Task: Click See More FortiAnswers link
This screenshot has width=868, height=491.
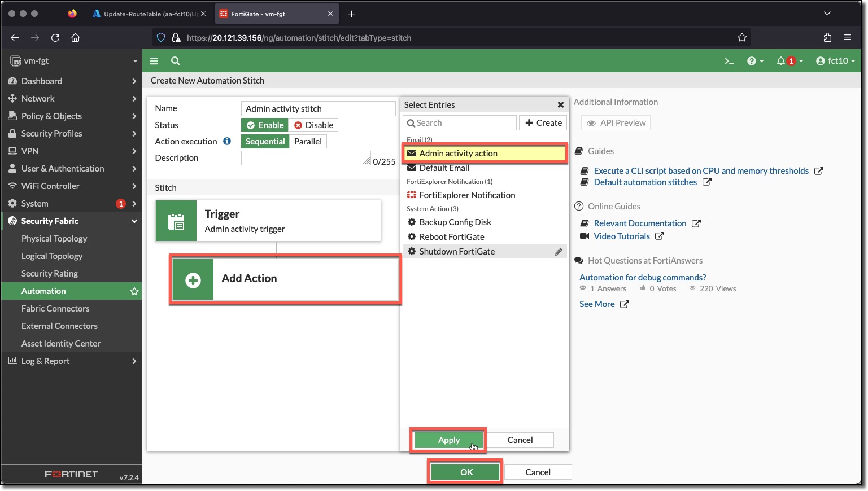Action: [597, 304]
